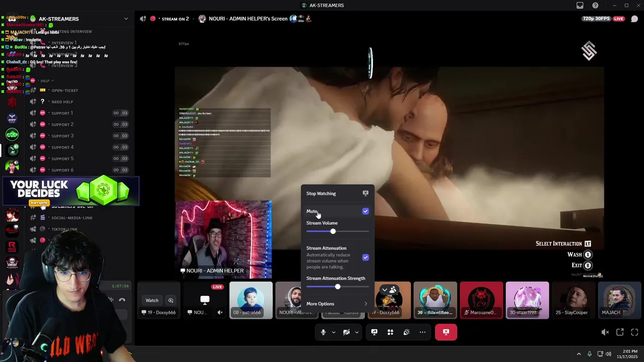The image size is (644, 362).
Task: Open the AK-STREAMERS server dropdown
Action: [x=126, y=19]
